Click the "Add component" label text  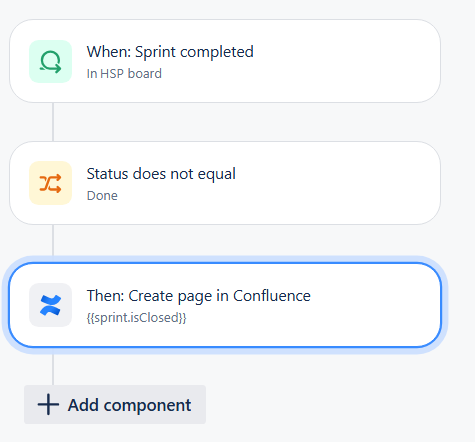pos(129,405)
